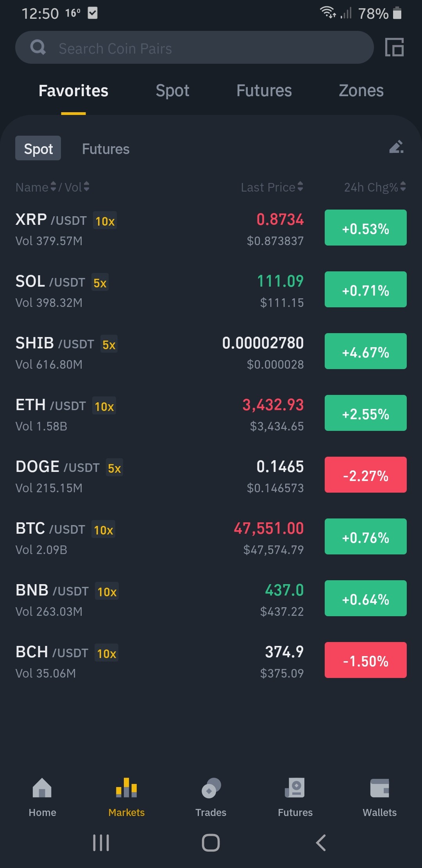Toggle the +4.67% SHIB change badge
This screenshot has width=422, height=868.
click(x=365, y=351)
